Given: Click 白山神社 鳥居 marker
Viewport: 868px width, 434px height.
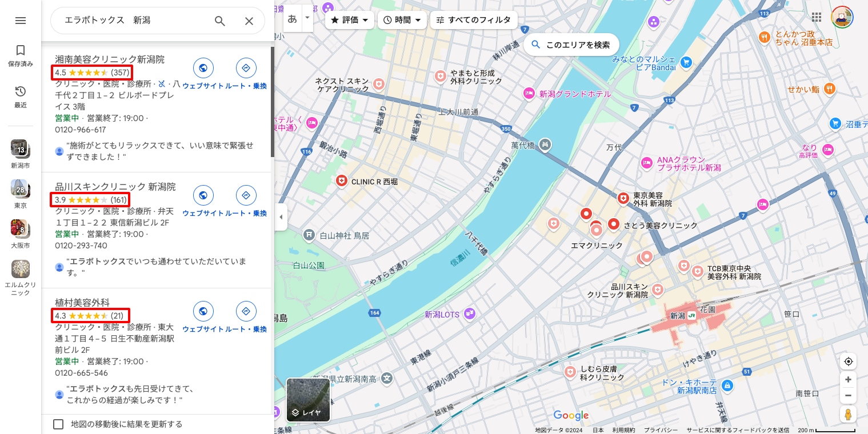Looking at the screenshot, I should coord(309,235).
